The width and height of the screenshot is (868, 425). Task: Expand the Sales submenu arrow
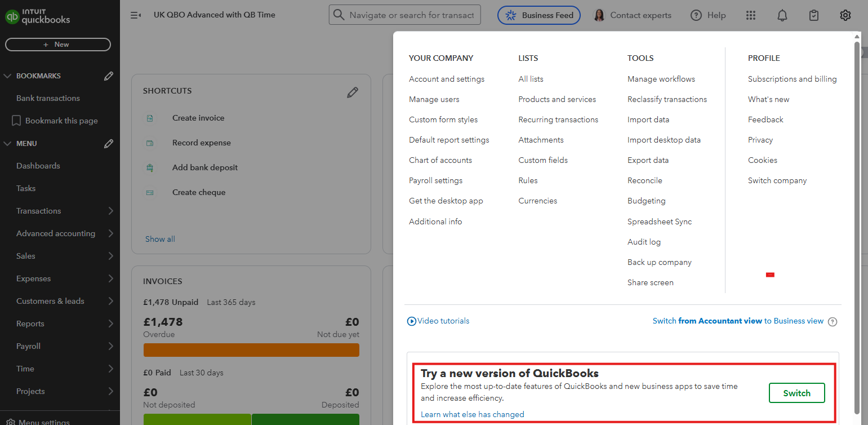(110, 256)
